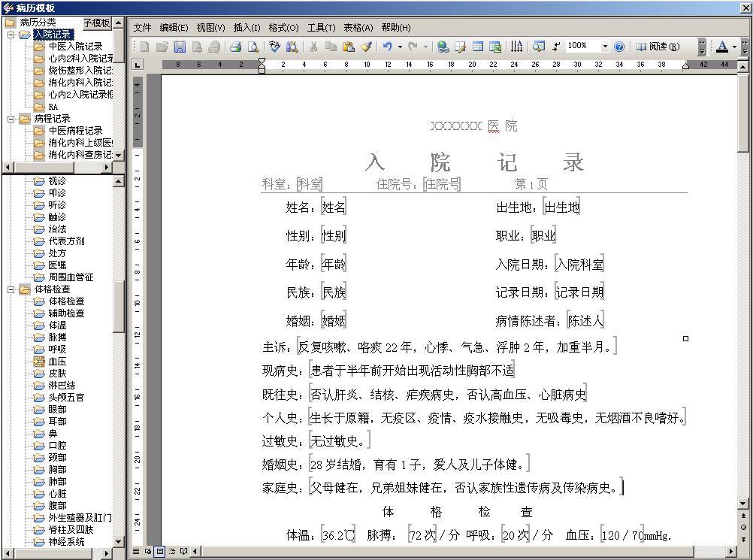Image resolution: width=753 pixels, height=560 pixels.
Task: Click the Paste clipboard icon
Action: 348,47
